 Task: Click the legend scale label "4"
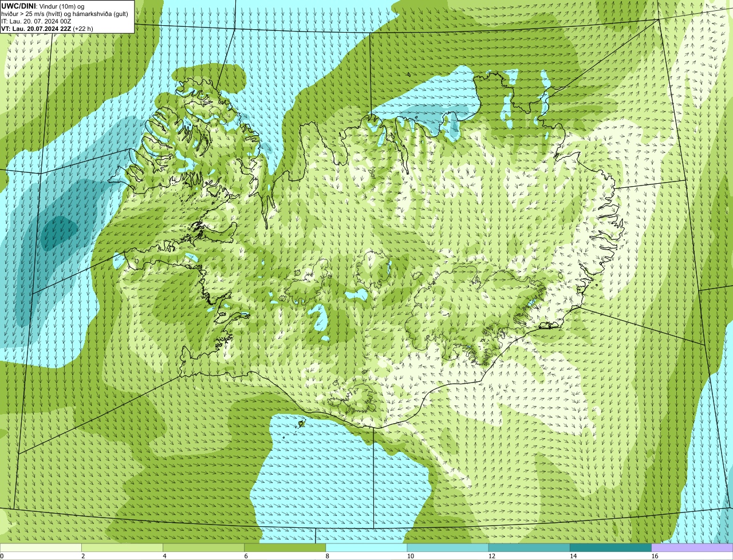pyautogui.click(x=164, y=556)
